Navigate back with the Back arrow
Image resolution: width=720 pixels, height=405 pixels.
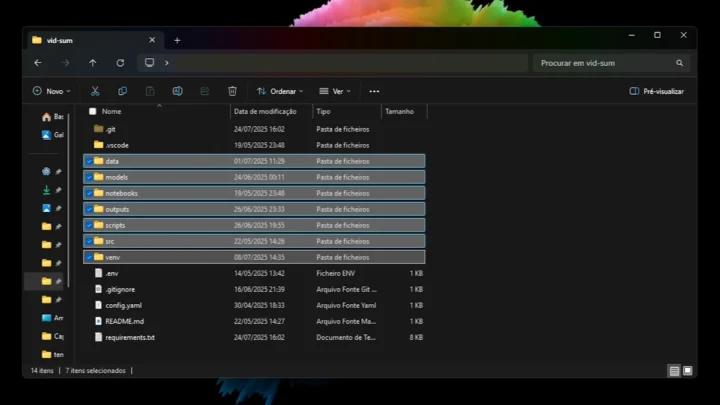(x=38, y=63)
